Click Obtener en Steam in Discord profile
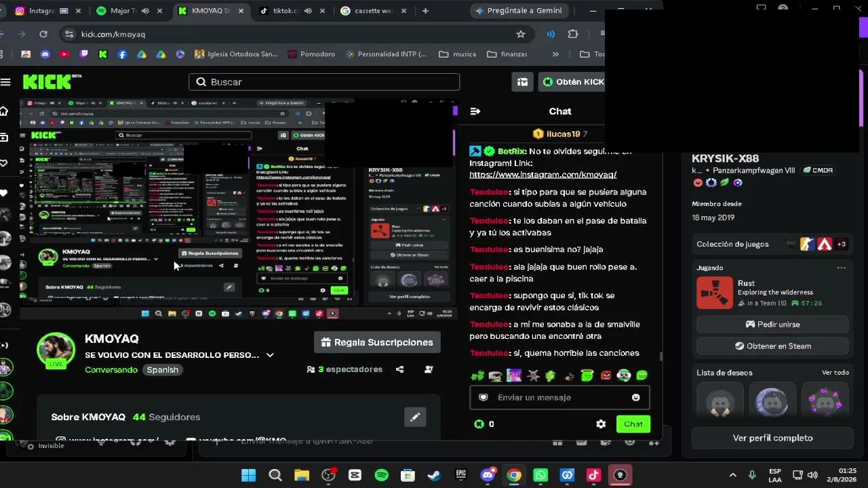Viewport: 868px width, 488px height. coord(772,346)
